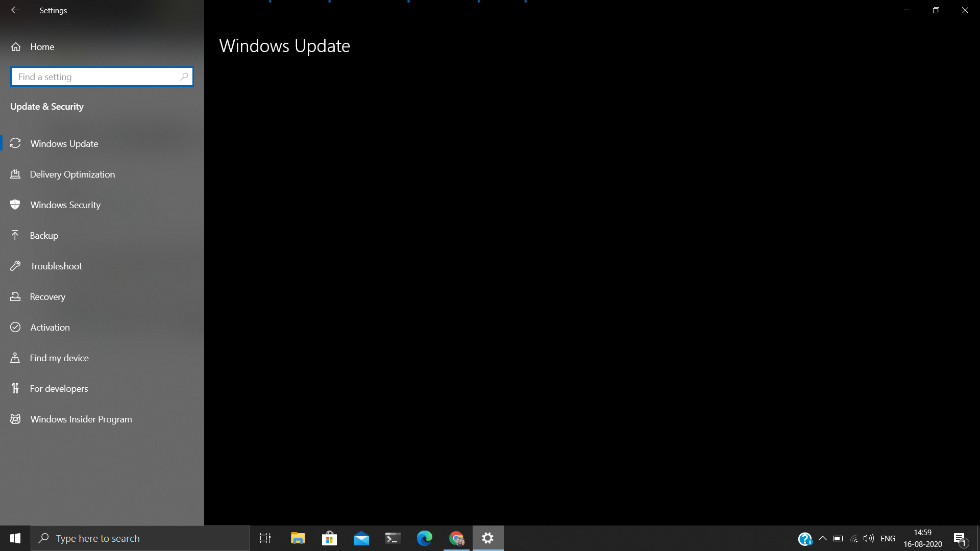The image size is (980, 551).
Task: Open Activation settings
Action: [102, 328]
